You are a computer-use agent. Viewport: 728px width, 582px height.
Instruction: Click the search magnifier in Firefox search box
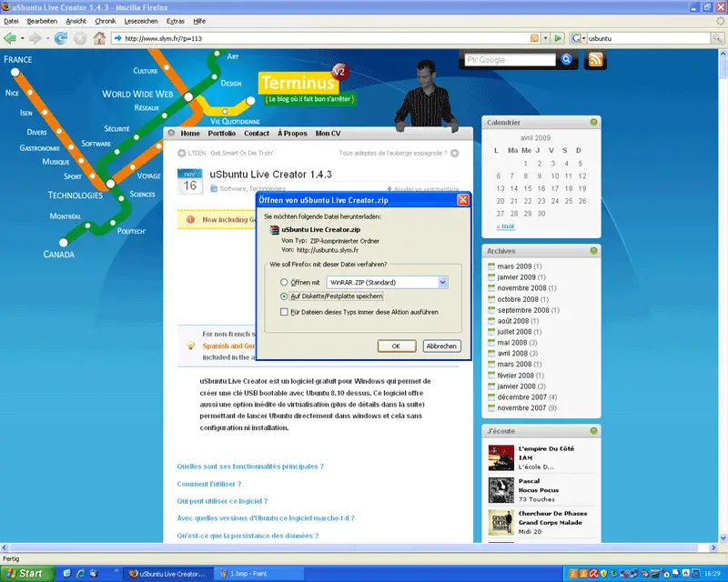click(717, 38)
